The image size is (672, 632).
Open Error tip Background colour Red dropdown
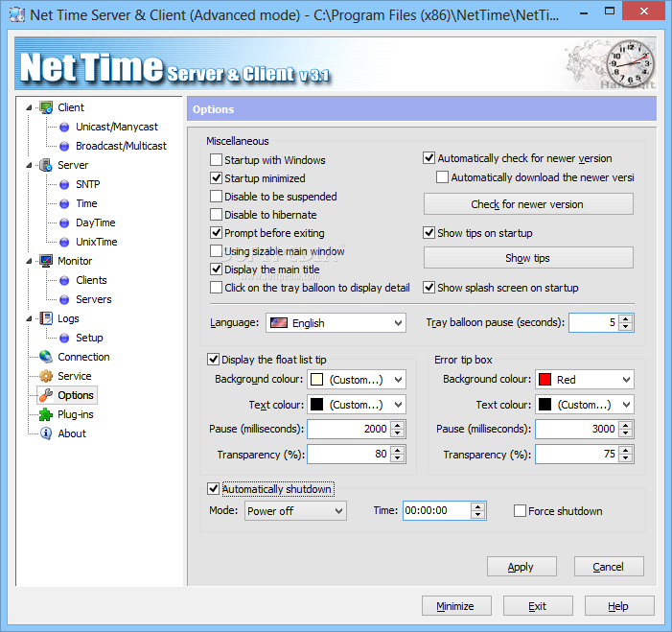point(585,380)
